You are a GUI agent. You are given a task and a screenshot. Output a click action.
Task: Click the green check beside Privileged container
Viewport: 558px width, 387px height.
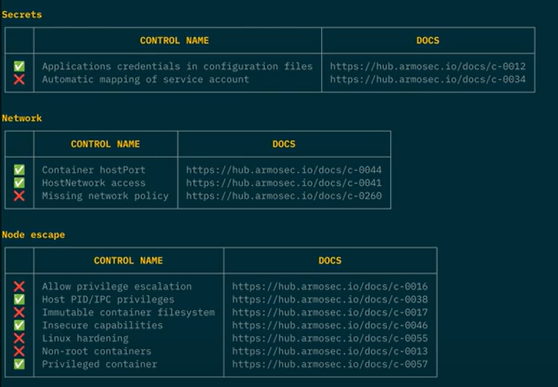click(19, 364)
